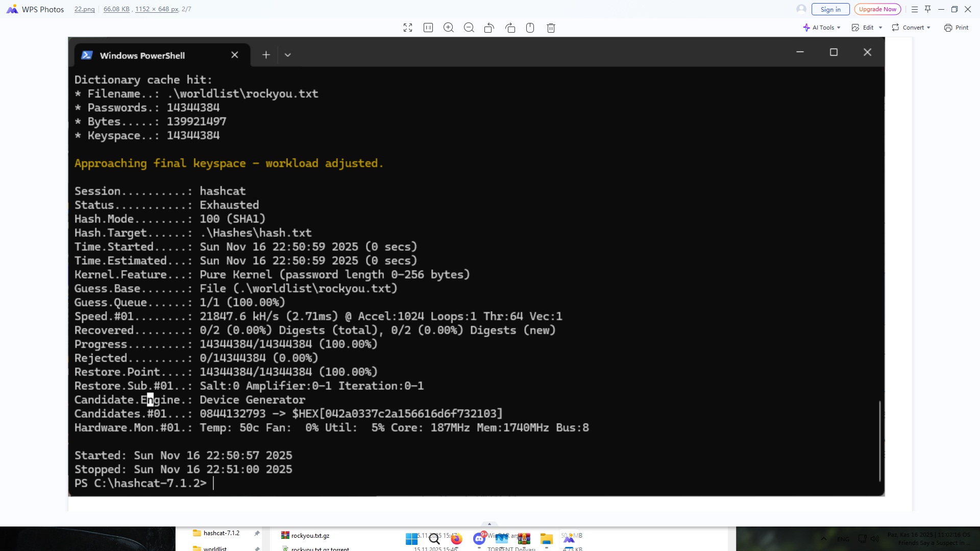
Task: Click the mouse scroll mode icon
Action: pyautogui.click(x=530, y=28)
